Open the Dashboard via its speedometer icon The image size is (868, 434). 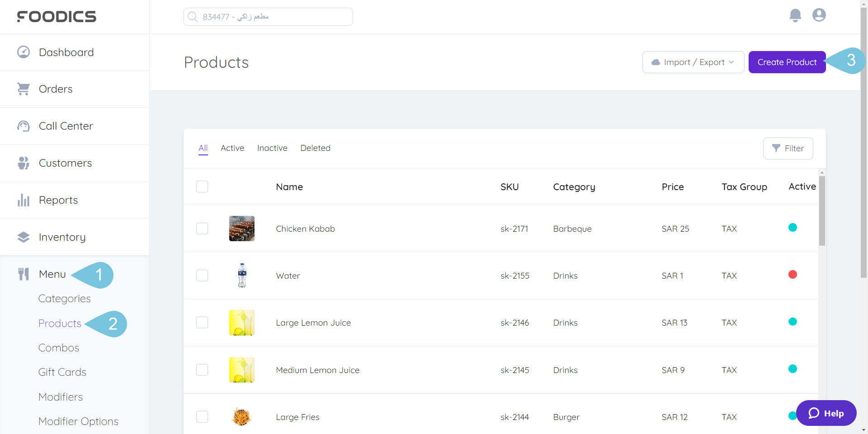(23, 52)
